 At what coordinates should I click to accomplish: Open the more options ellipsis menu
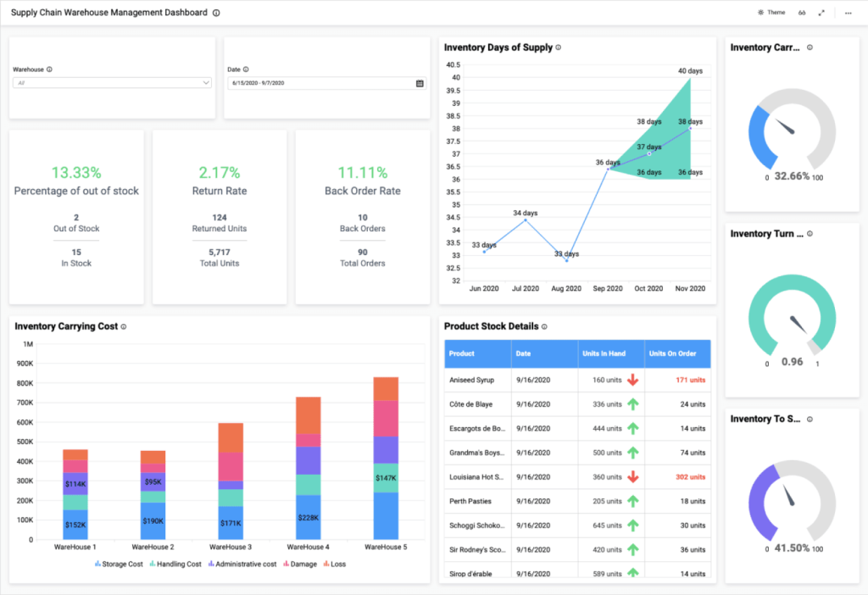[848, 13]
